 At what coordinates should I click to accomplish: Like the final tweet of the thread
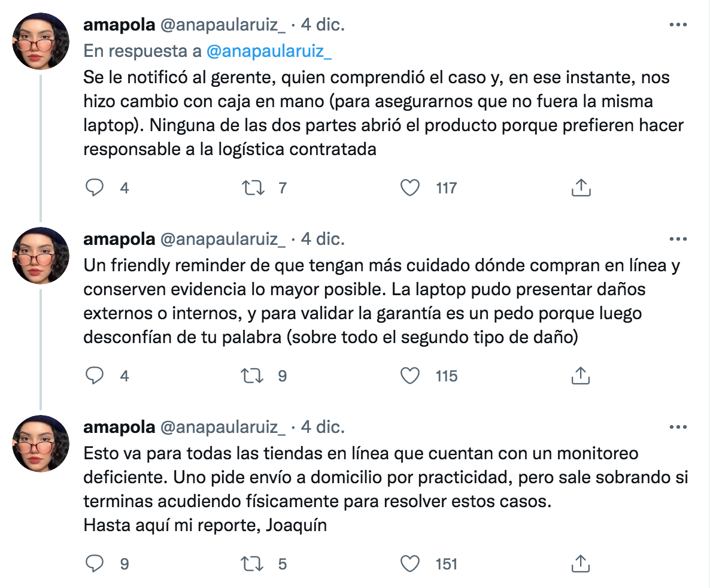[409, 563]
